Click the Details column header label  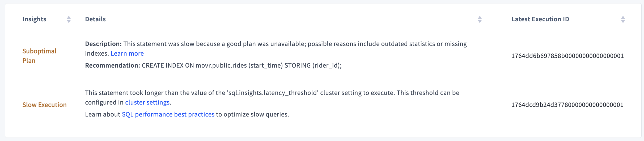tap(95, 19)
